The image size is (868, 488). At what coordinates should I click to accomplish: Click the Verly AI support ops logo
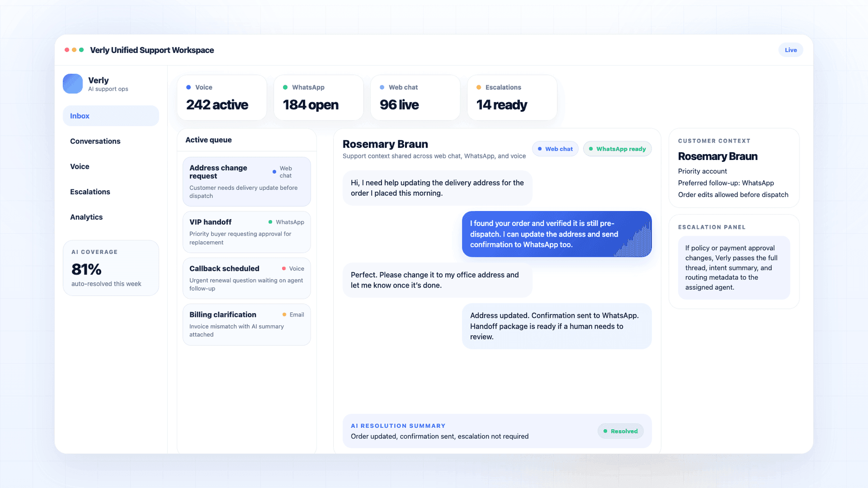point(72,83)
